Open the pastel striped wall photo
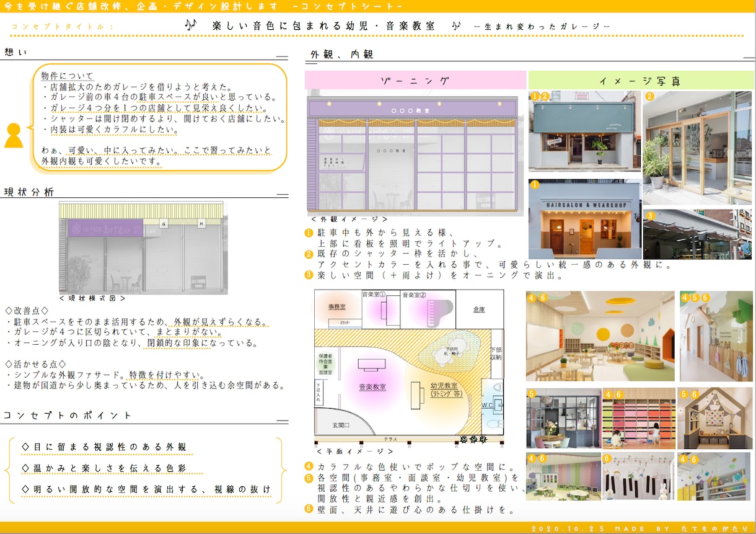This screenshot has height=534, width=756. pos(563,476)
